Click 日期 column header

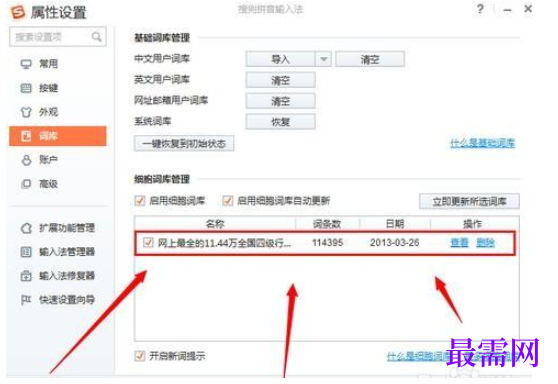(395, 223)
